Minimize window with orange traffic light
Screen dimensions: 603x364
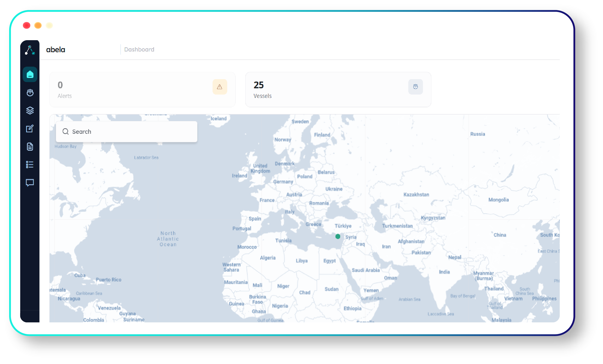(38, 26)
